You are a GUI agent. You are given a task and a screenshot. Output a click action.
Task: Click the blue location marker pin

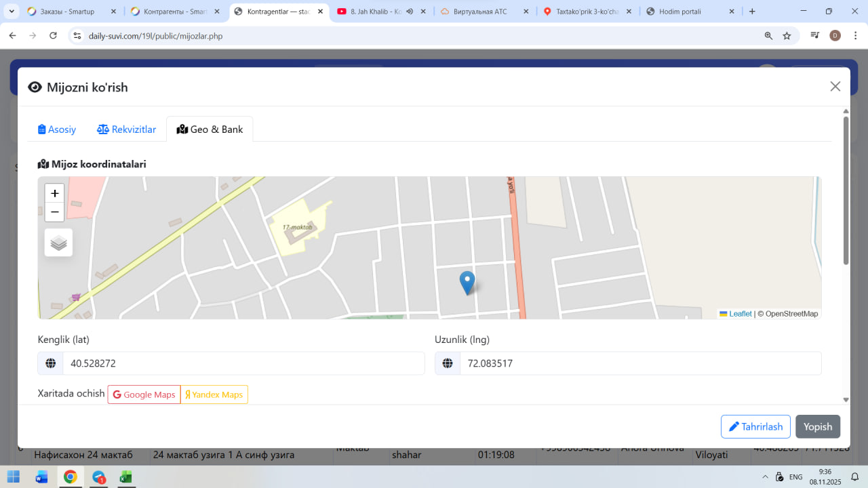click(467, 281)
